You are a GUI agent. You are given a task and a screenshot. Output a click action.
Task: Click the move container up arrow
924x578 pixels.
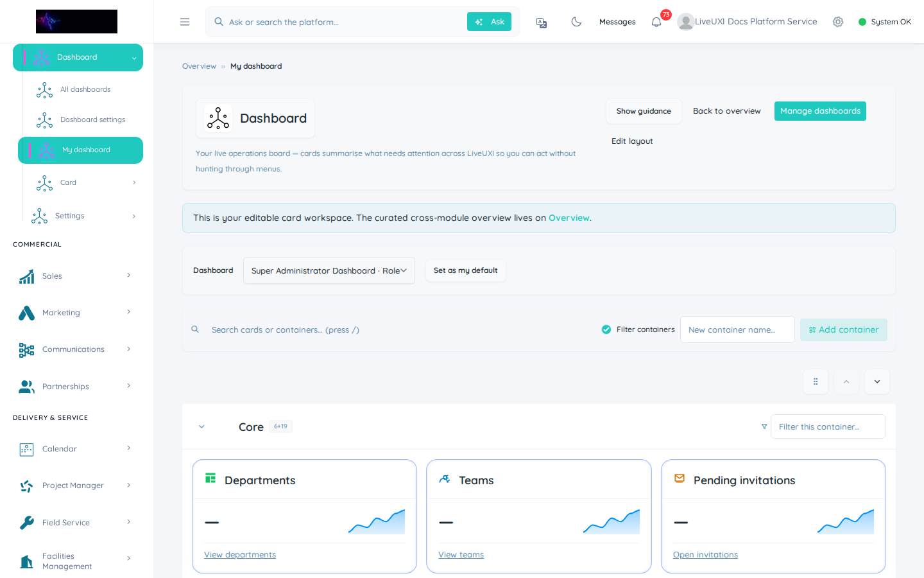coord(846,381)
